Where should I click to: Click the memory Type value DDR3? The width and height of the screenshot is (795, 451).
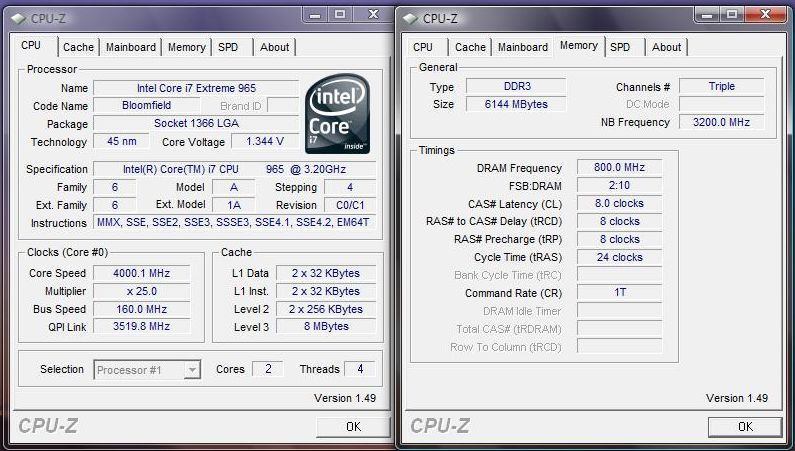[516, 86]
